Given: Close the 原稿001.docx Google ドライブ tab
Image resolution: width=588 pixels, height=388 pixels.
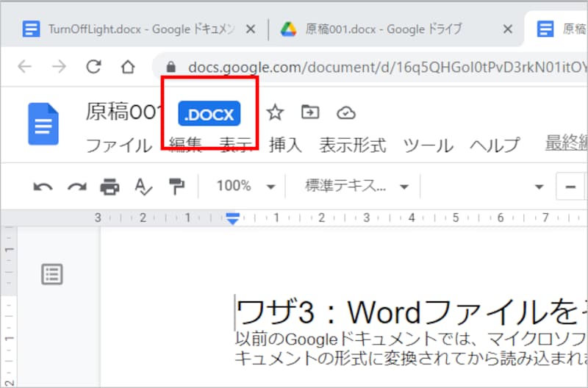Looking at the screenshot, I should (507, 29).
